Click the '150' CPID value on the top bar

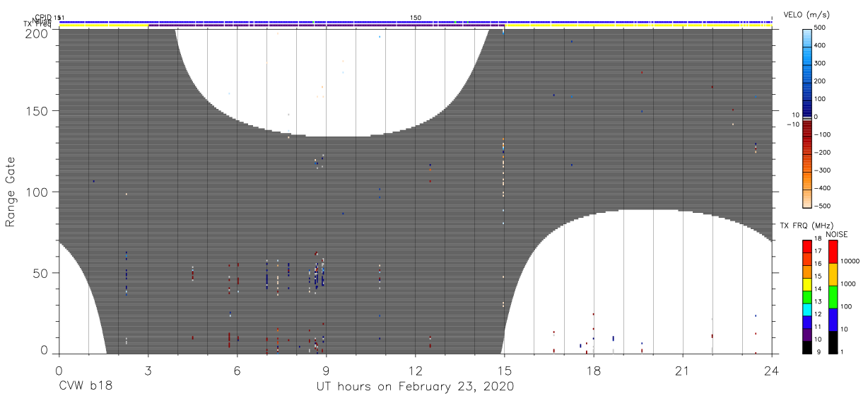(416, 17)
